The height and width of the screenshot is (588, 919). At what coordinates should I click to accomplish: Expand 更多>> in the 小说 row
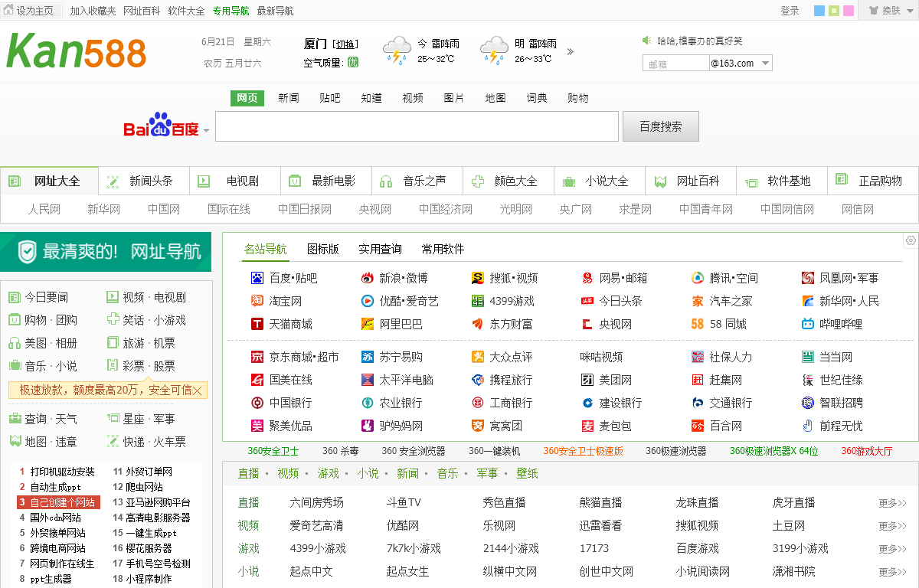[892, 572]
